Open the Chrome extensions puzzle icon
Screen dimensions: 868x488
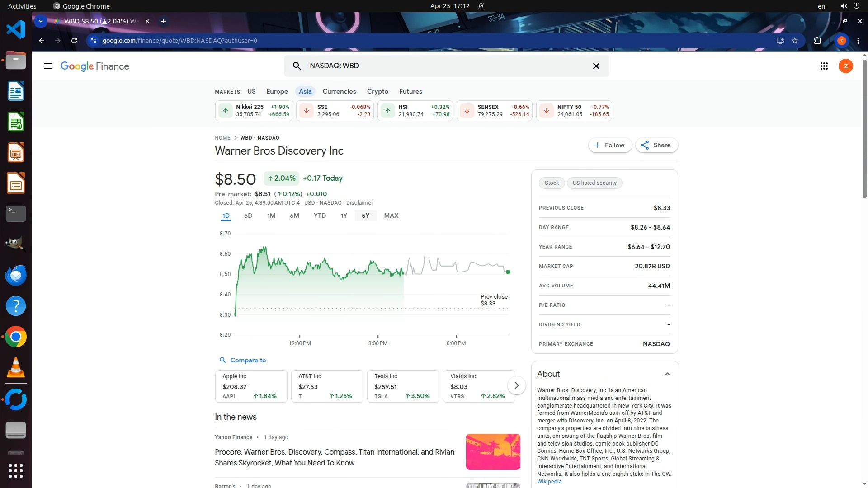tap(817, 41)
